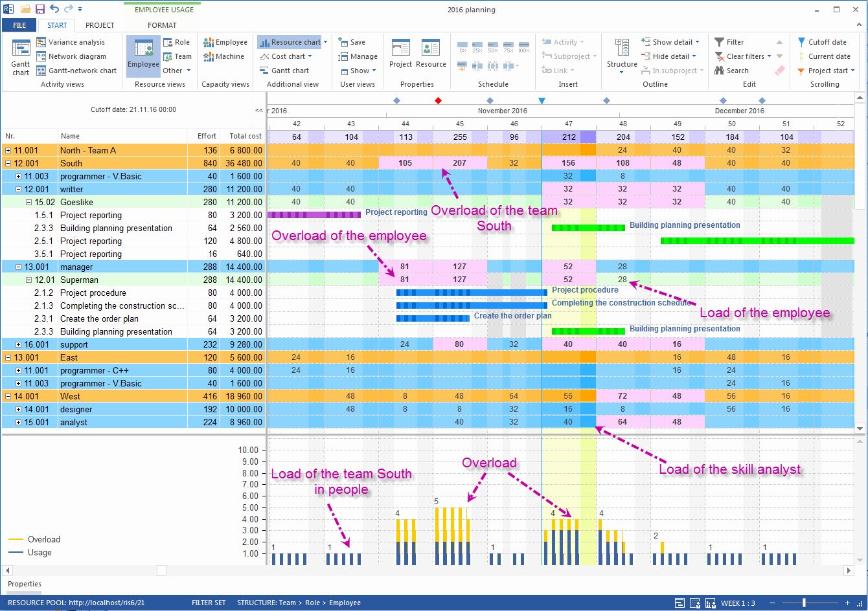Select the Employee resource view icon

143,57
